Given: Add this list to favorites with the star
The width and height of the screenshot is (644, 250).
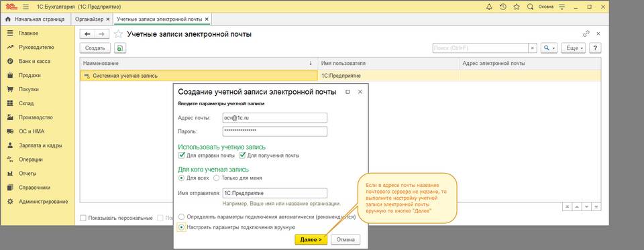Looking at the screenshot, I should 118,34.
